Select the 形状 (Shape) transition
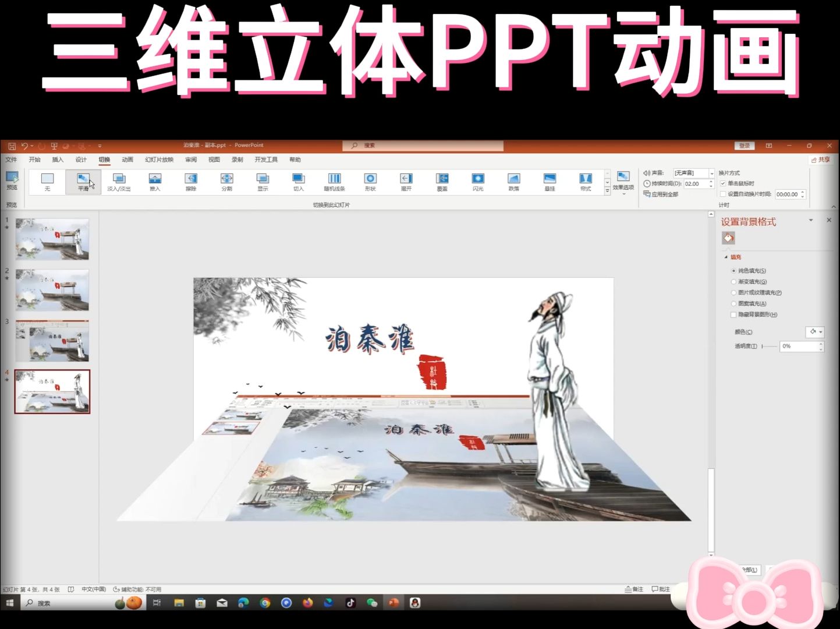 pos(370,182)
